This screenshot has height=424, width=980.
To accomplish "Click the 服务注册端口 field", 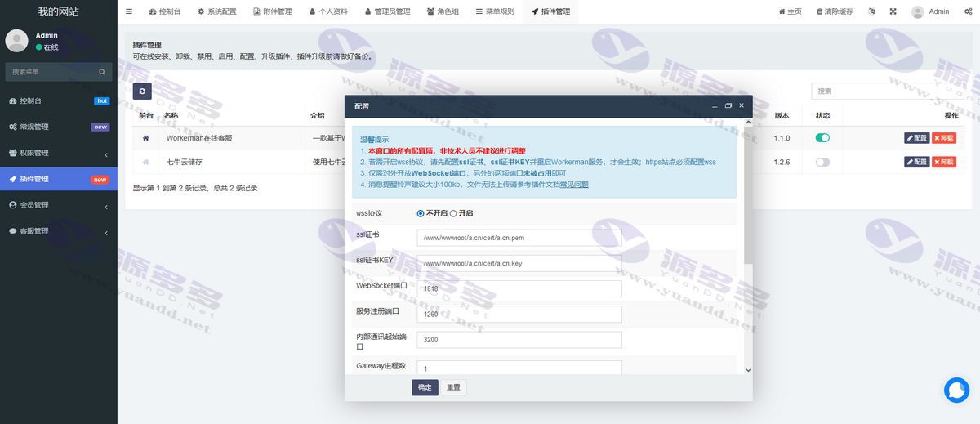I will point(519,315).
